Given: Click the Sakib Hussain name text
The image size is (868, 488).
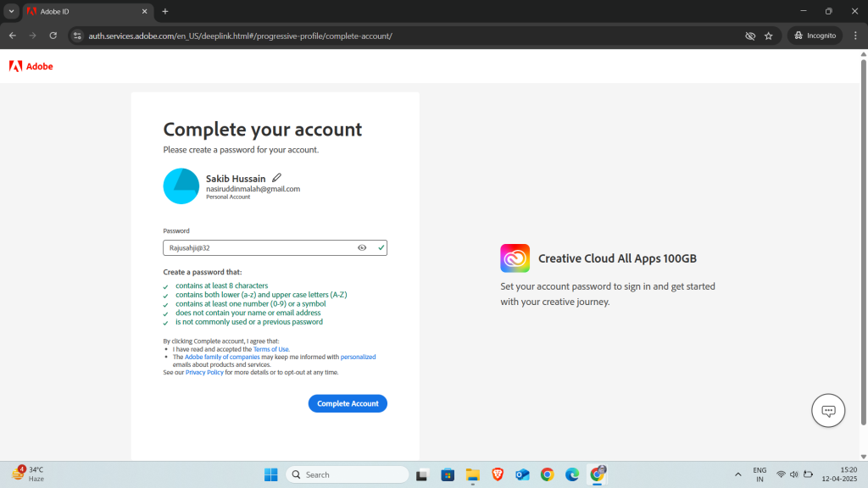Looking at the screenshot, I should pyautogui.click(x=236, y=179).
